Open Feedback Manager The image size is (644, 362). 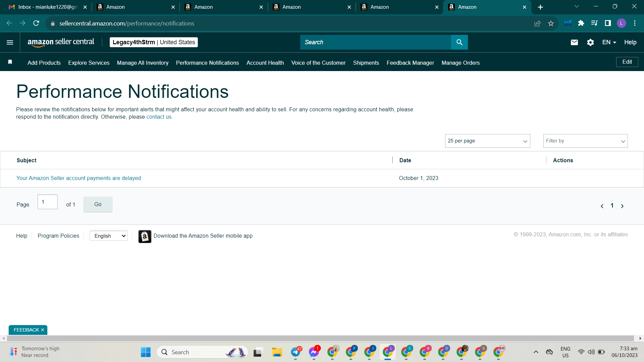tap(410, 63)
